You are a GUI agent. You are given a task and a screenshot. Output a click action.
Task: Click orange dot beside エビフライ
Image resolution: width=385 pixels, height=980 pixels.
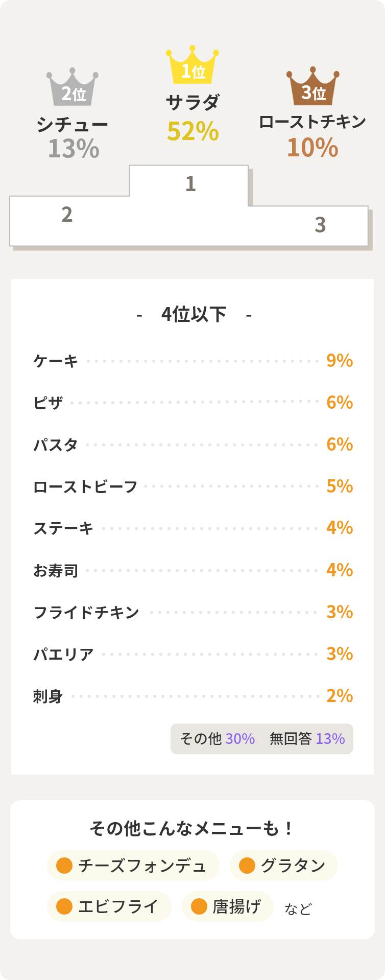pos(64,906)
